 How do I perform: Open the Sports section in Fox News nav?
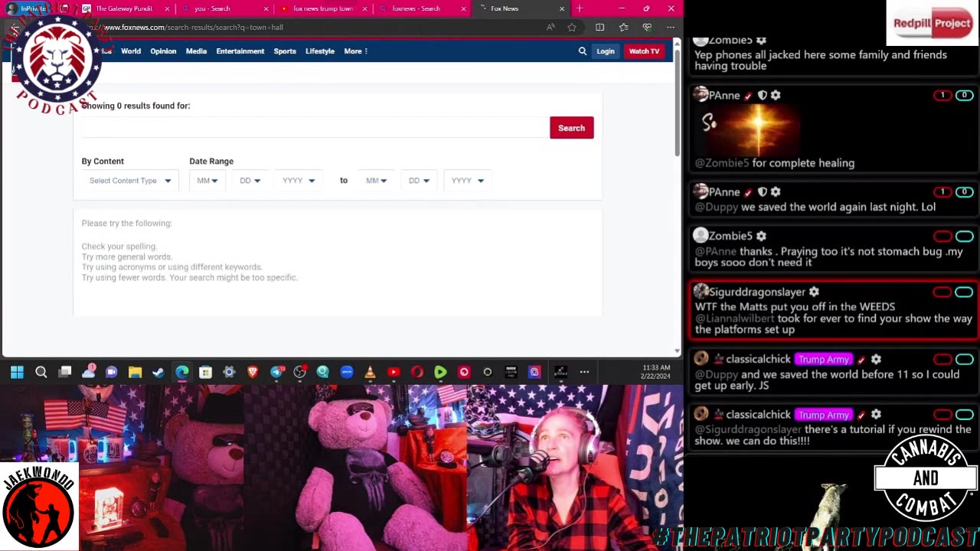click(x=285, y=51)
